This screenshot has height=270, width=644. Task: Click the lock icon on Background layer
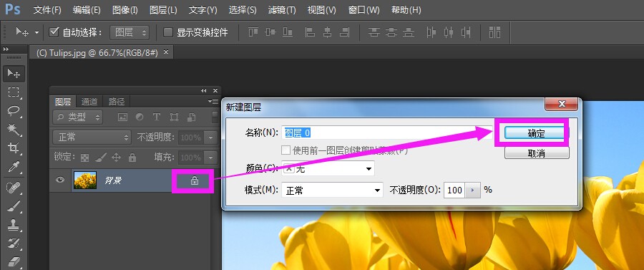point(194,180)
